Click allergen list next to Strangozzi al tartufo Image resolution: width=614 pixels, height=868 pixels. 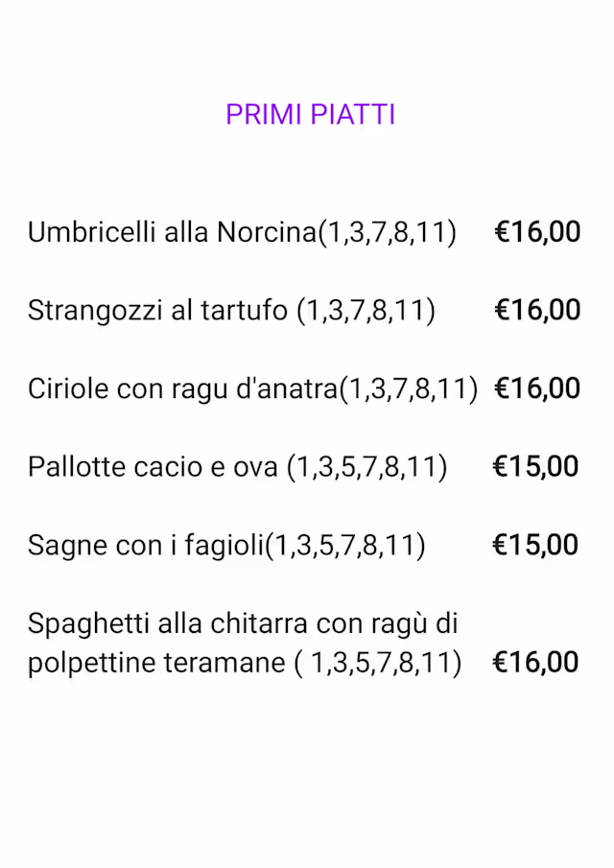(366, 311)
